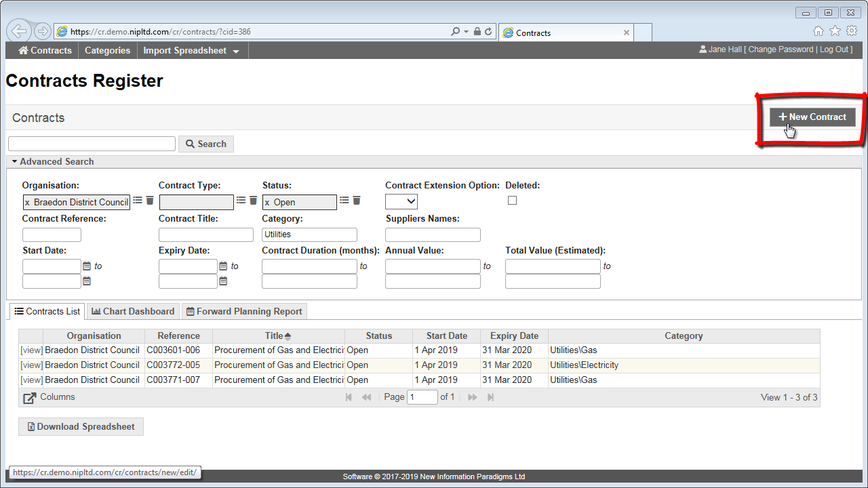Viewport: 868px width, 488px height.
Task: Refresh the browser page
Action: tap(488, 32)
